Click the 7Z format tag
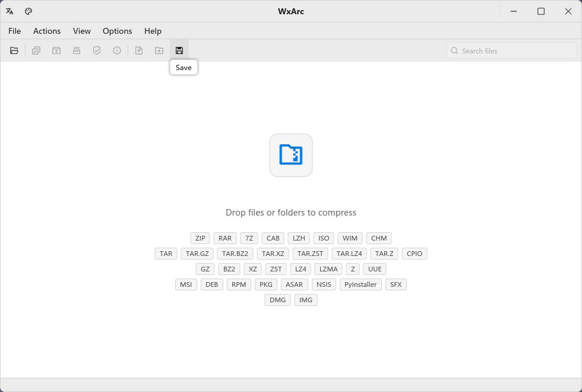 coord(249,238)
